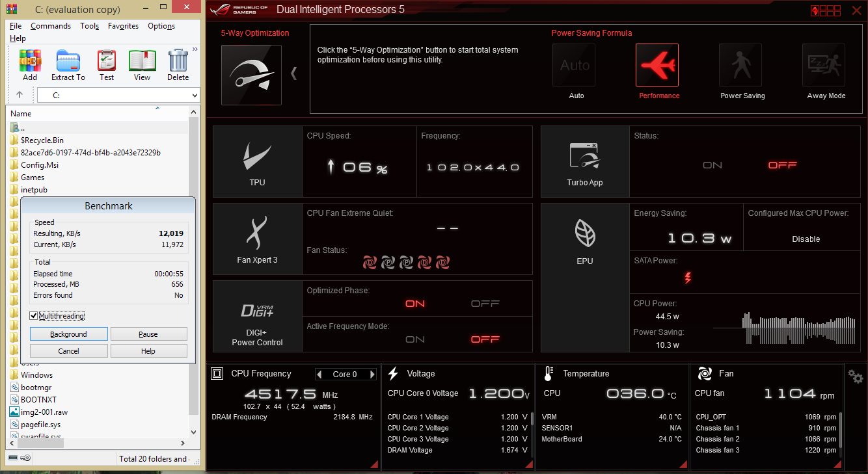Click the 5-Way Optimization speedometer icon

click(x=251, y=75)
